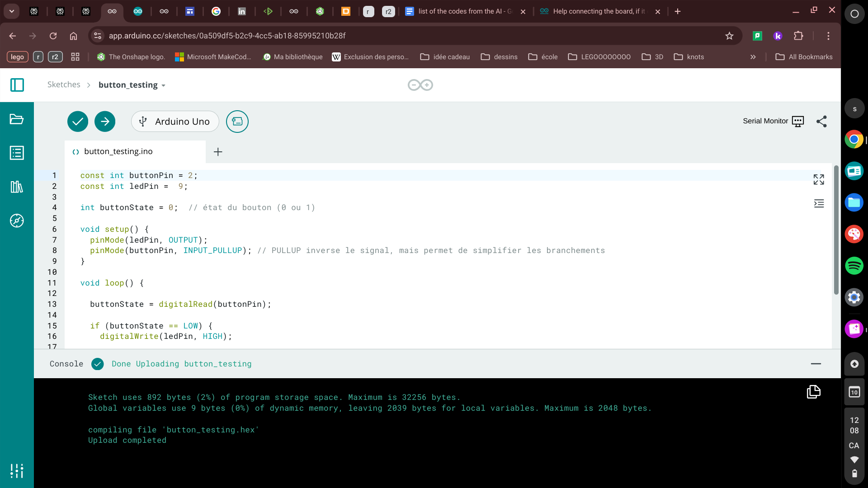Open the Libraries sidebar icon

17,187
